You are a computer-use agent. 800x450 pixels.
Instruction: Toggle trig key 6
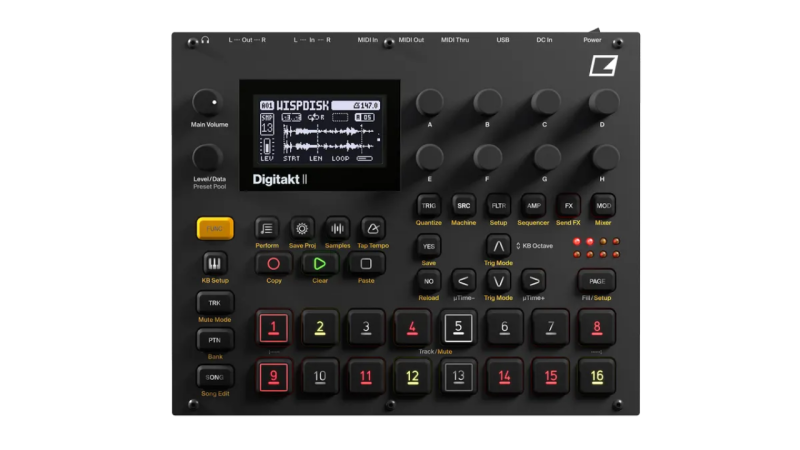tap(504, 328)
